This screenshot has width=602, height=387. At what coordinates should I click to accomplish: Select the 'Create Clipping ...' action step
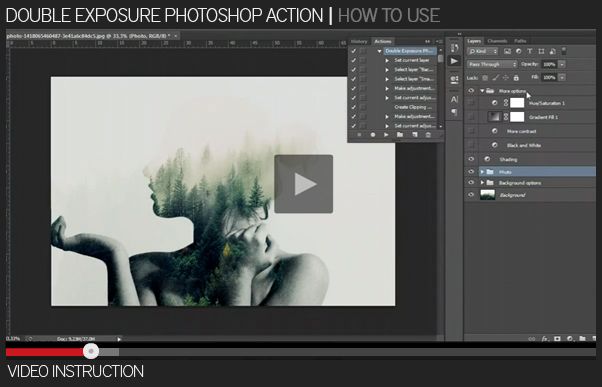[x=413, y=107]
